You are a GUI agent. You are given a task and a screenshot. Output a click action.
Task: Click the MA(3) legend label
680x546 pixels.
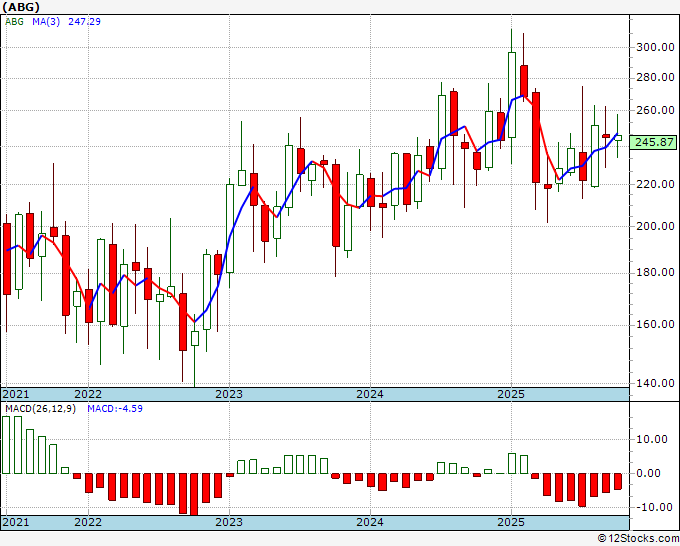(46, 21)
